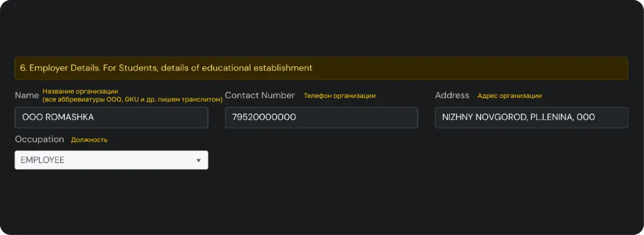This screenshot has height=235, width=644.
Task: Click the Name field label
Action: click(x=27, y=95)
